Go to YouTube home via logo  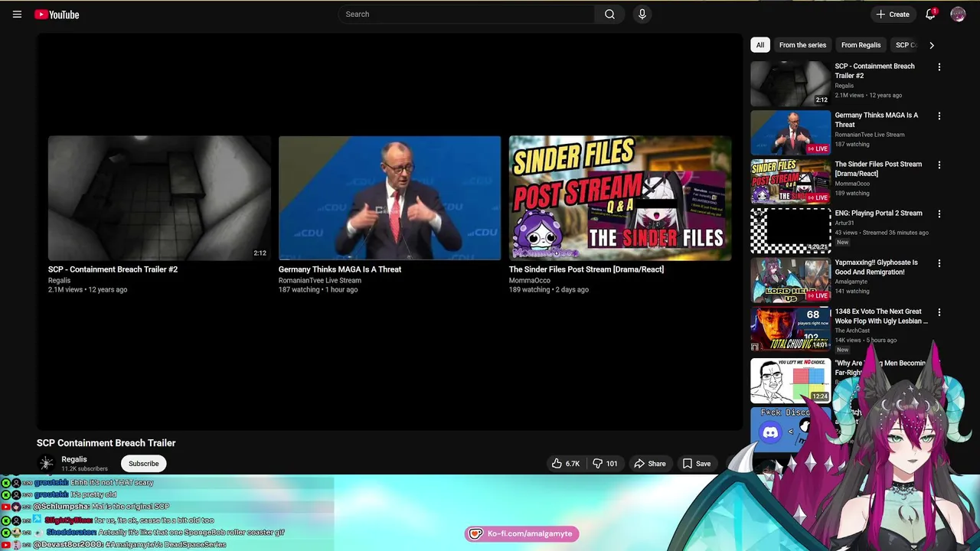[57, 15]
